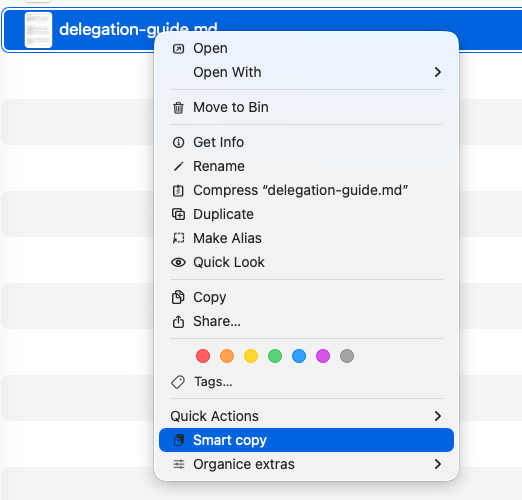This screenshot has width=522, height=500.
Task: Click the Smart copy clipboard icon
Action: (x=179, y=440)
